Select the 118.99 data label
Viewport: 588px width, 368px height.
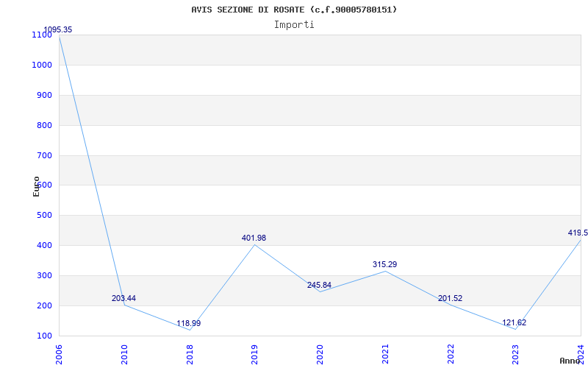point(189,323)
